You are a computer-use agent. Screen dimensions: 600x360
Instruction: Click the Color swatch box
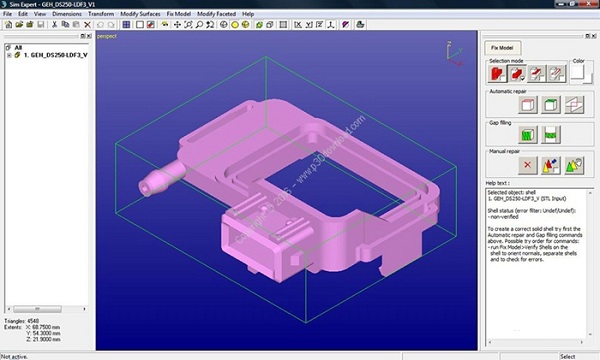click(578, 73)
